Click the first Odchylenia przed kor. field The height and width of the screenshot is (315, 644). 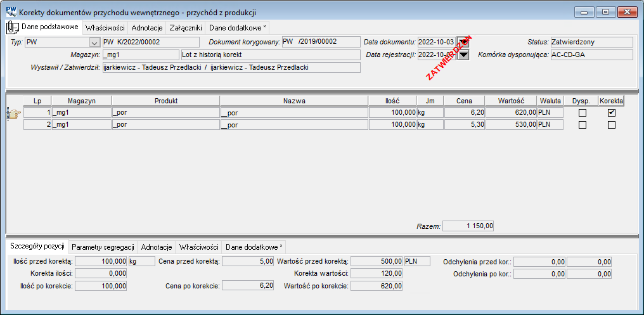pos(539,262)
